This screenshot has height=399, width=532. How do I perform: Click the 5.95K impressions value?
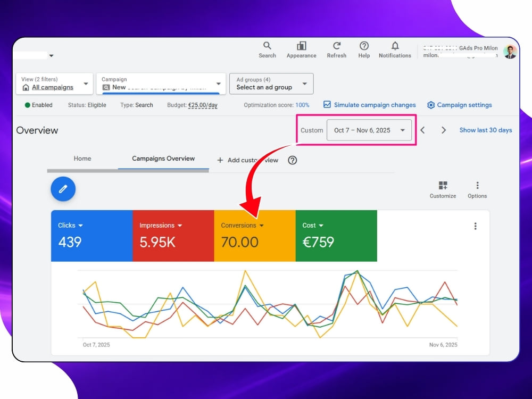point(157,242)
